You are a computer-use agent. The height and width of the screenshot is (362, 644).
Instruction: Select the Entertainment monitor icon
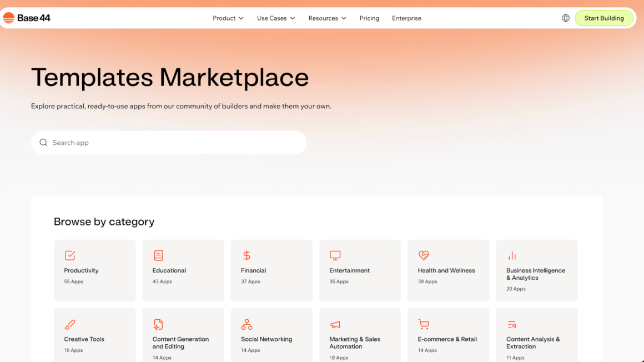pos(335,255)
